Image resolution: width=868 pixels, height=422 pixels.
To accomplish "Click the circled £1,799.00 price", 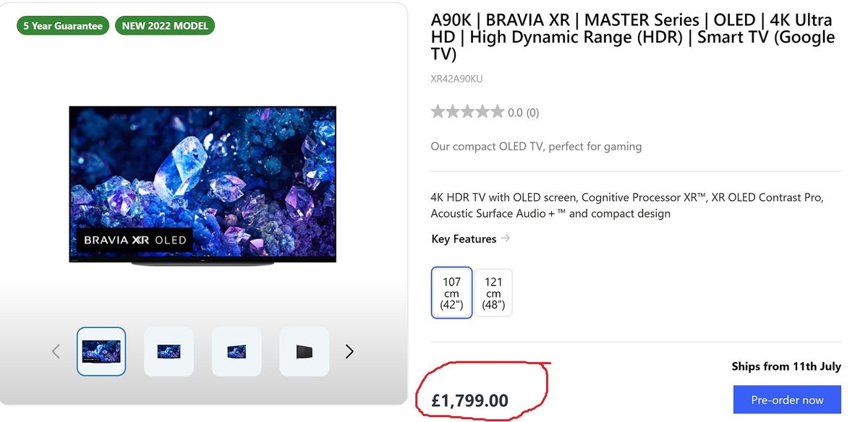I will point(470,400).
